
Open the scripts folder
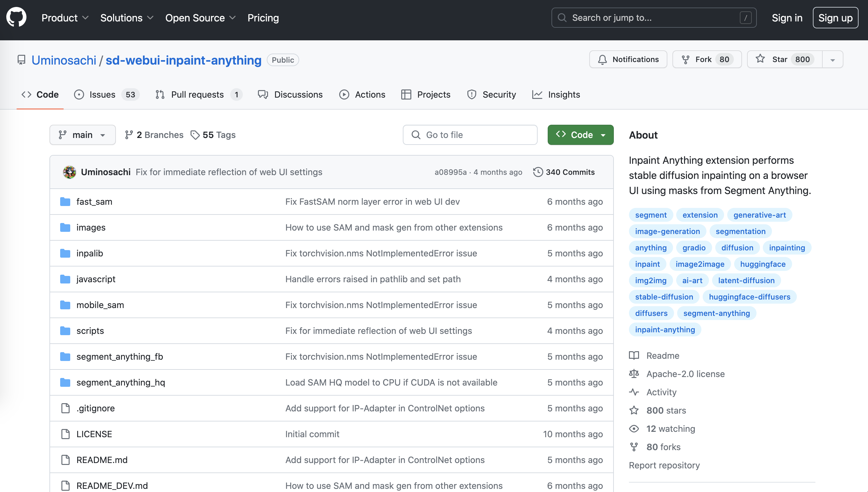(x=90, y=330)
